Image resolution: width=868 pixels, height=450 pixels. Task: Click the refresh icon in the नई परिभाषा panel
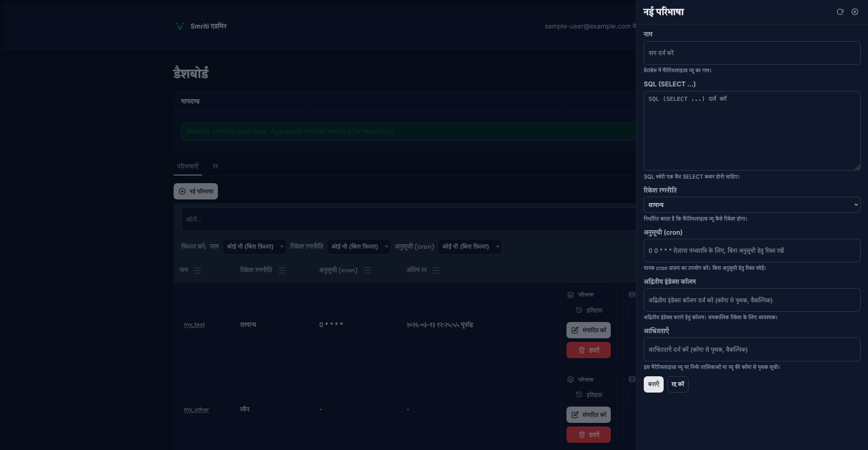pyautogui.click(x=840, y=12)
